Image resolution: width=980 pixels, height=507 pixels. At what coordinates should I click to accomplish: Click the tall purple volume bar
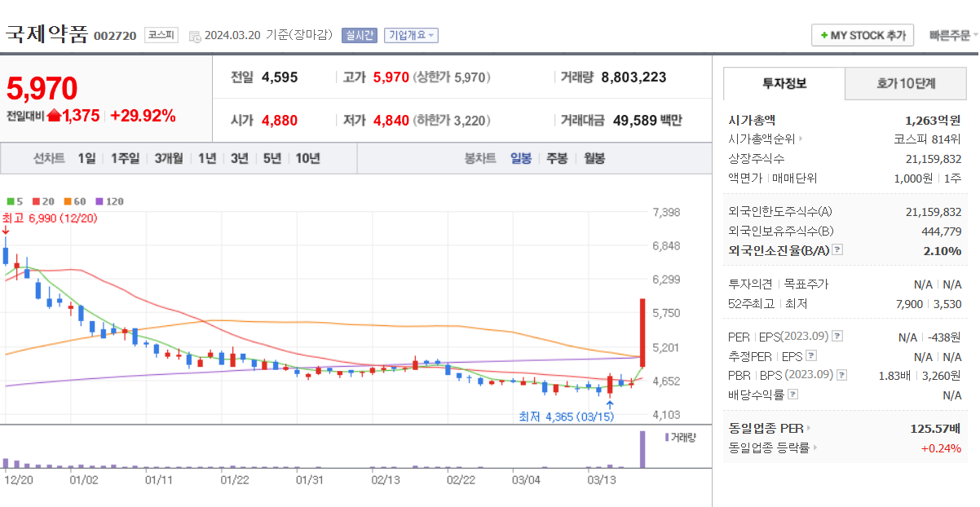pos(642,449)
